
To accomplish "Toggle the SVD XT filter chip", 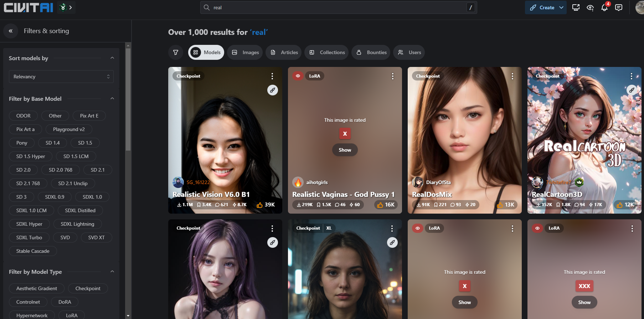I will click(96, 237).
